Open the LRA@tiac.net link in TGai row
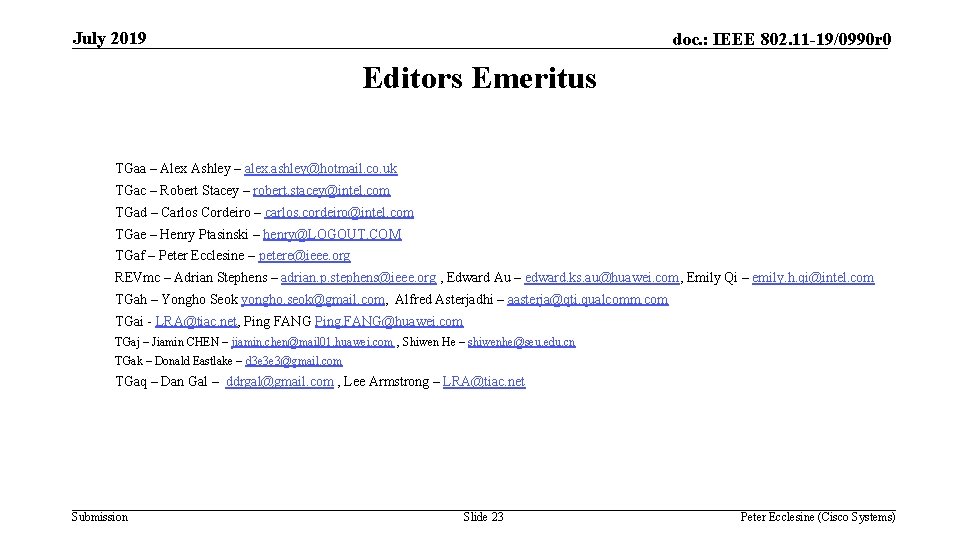Viewport: 960px width, 540px height. [196, 321]
